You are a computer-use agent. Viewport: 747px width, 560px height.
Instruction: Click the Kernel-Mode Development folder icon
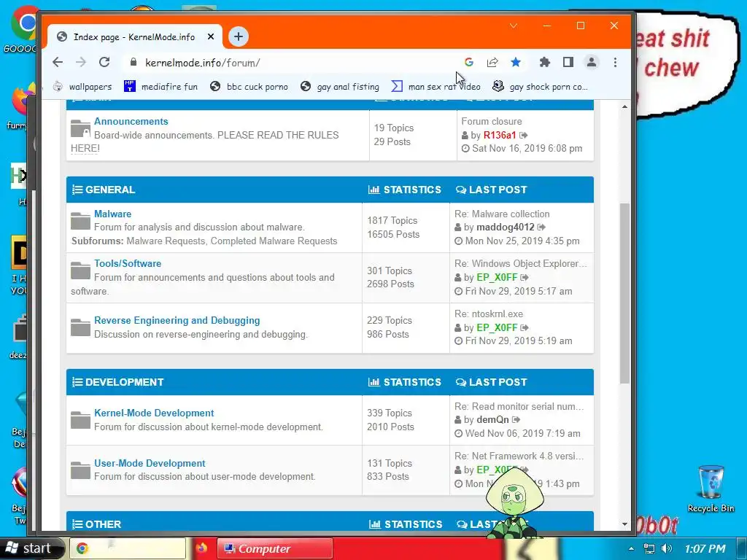(x=80, y=419)
